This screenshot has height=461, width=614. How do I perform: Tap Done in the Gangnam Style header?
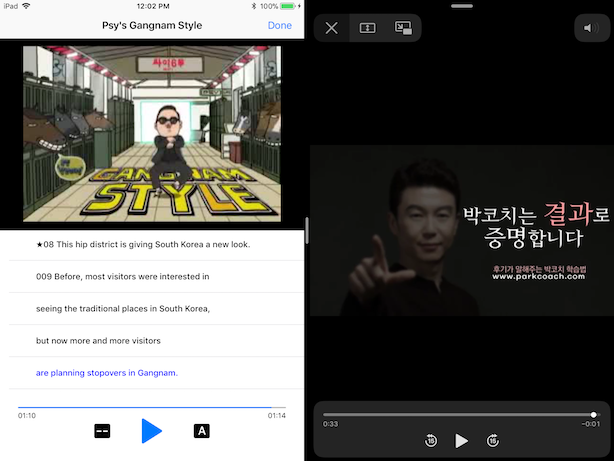point(280,25)
